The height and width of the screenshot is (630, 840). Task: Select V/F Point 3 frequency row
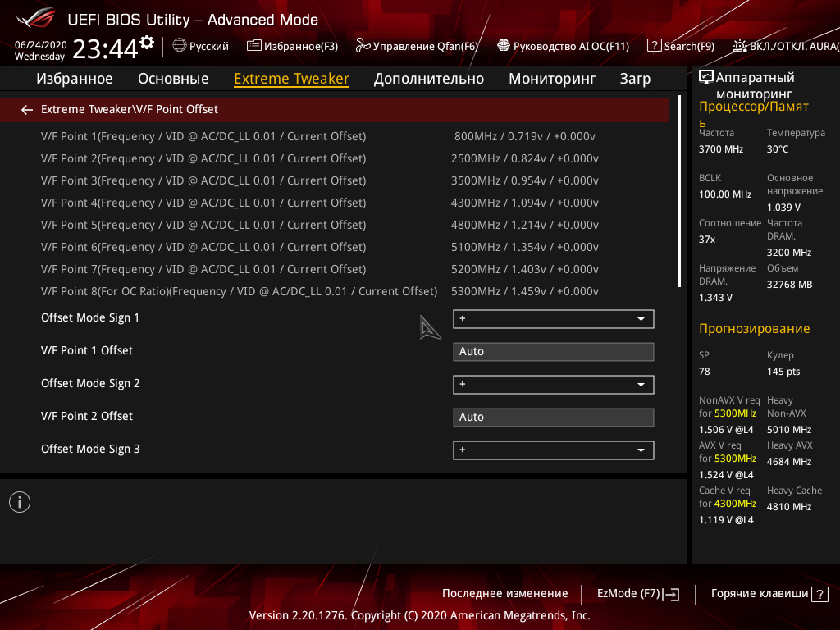click(335, 180)
